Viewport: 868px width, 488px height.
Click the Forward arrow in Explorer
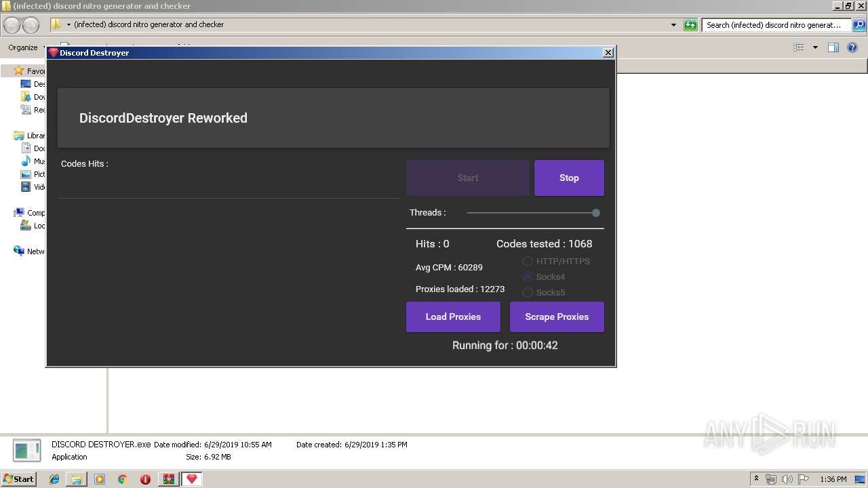point(31,25)
